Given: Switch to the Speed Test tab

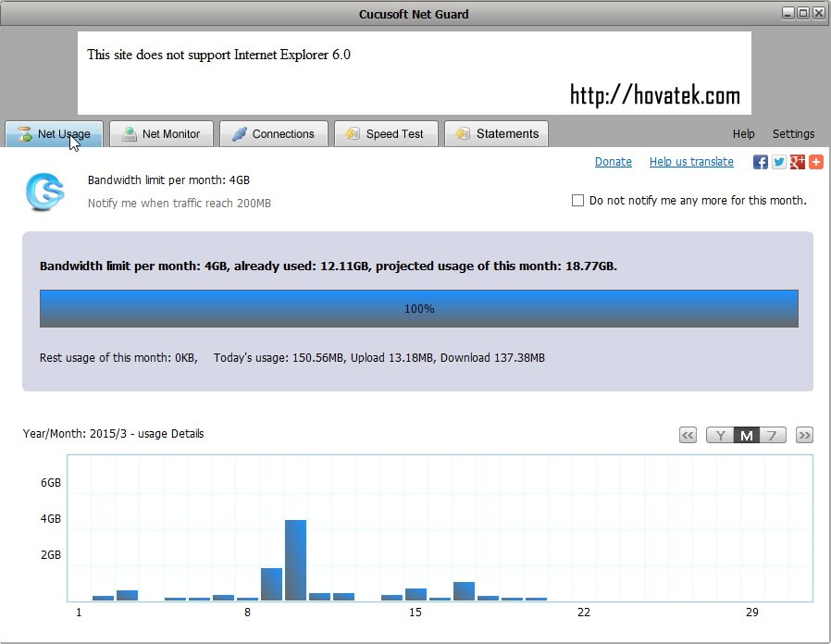Looking at the screenshot, I should point(386,134).
